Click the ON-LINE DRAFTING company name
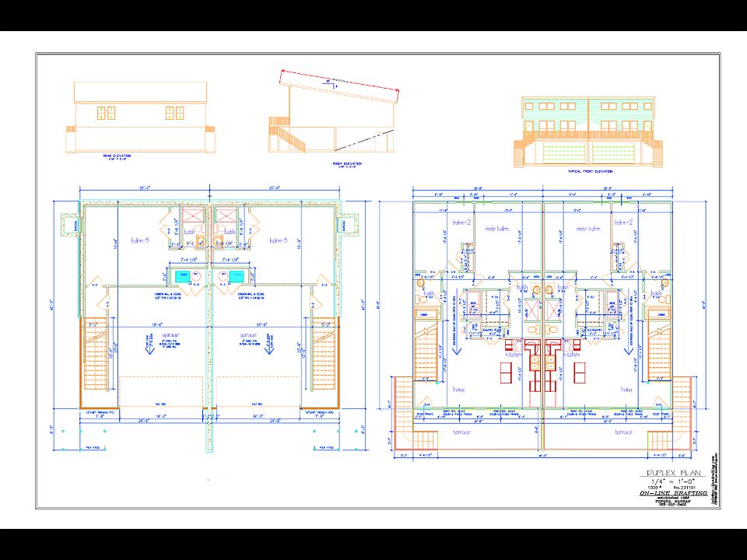The height and width of the screenshot is (560, 747). point(673,493)
